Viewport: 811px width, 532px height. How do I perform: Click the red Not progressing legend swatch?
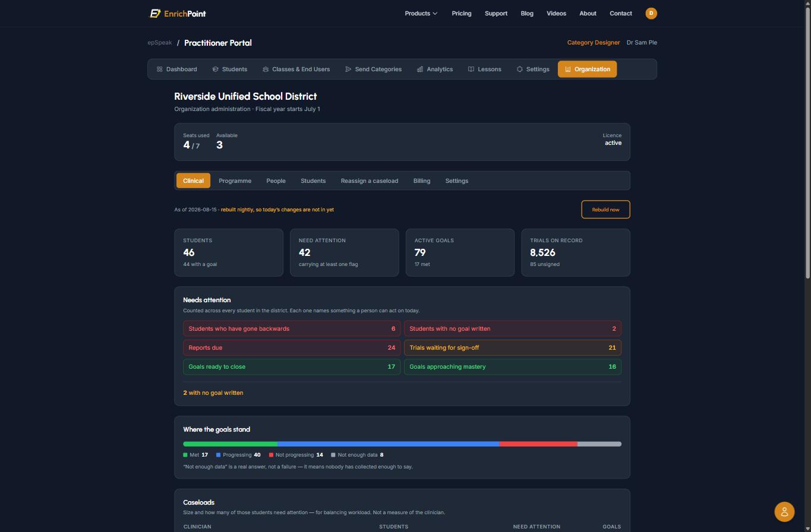pos(271,455)
